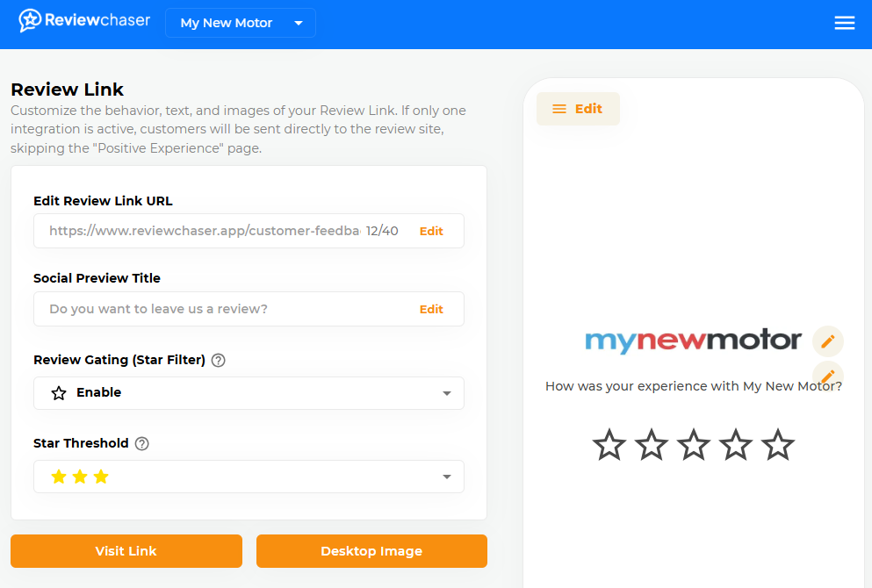Viewport: 872px width, 588px height.
Task: Click the mynewmotor logo image in preview
Action: (693, 341)
